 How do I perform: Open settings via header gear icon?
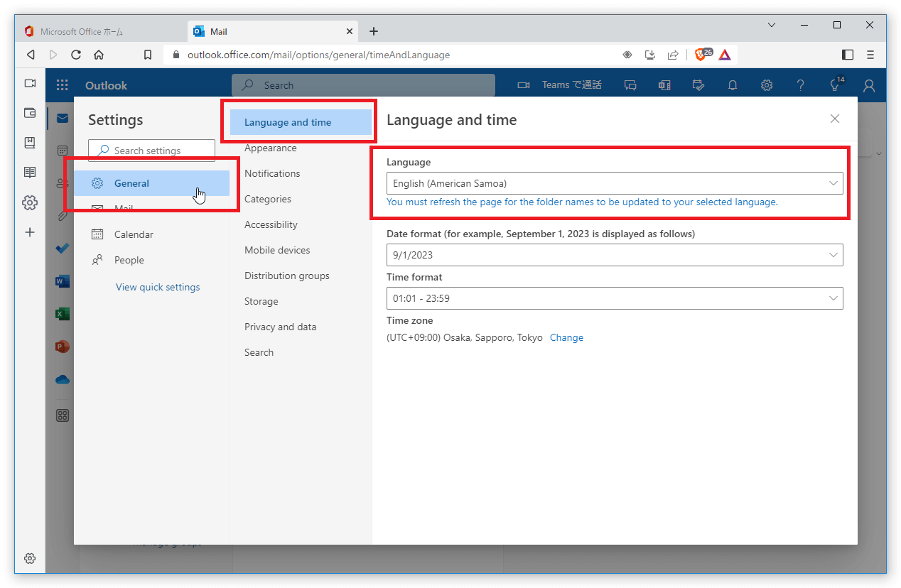pos(767,85)
